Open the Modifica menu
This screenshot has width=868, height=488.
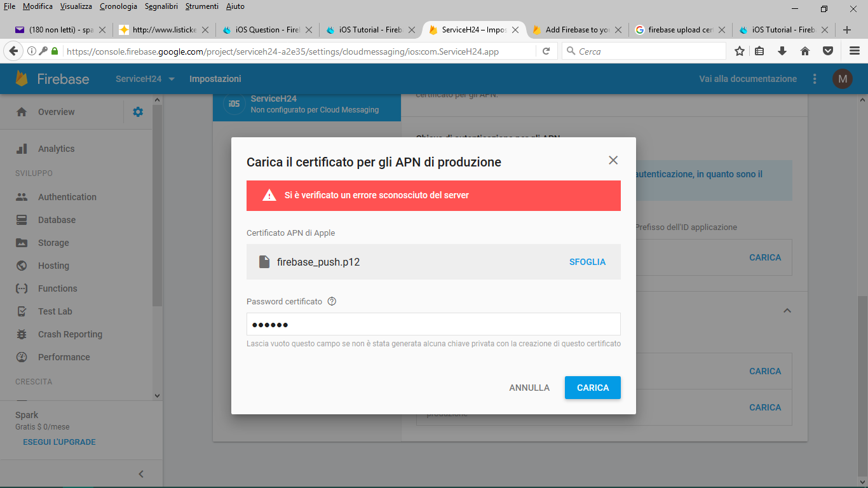point(37,6)
